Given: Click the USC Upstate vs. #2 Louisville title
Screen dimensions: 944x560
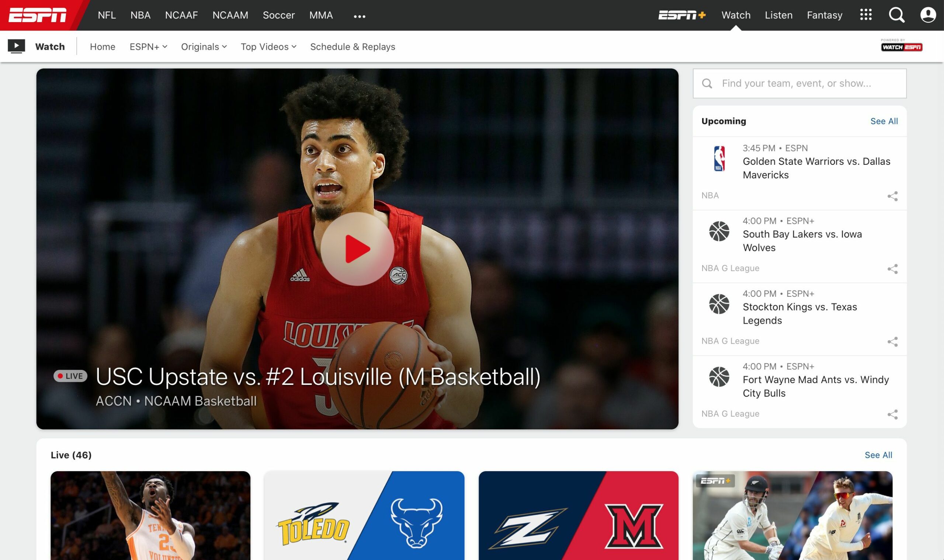Looking at the screenshot, I should 318,377.
